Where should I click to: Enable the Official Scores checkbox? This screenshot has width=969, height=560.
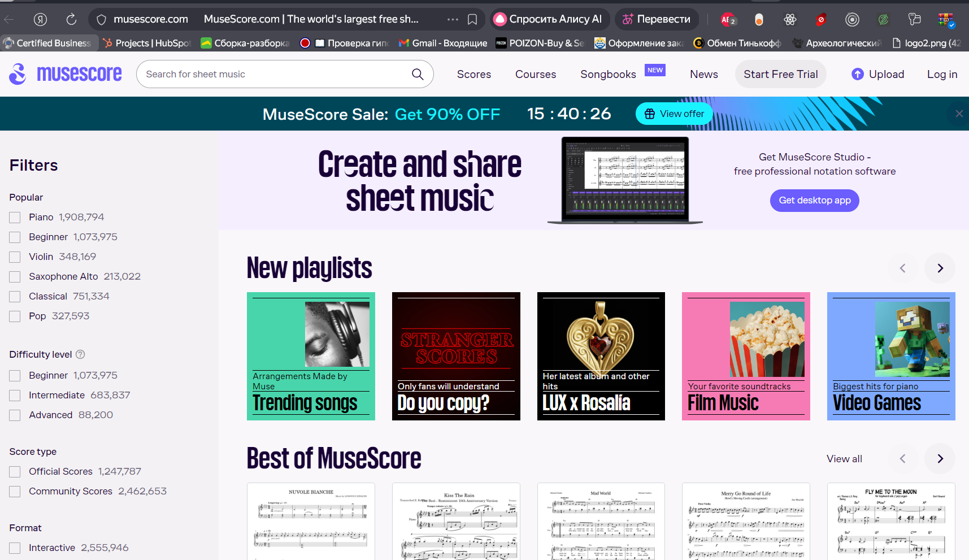15,472
